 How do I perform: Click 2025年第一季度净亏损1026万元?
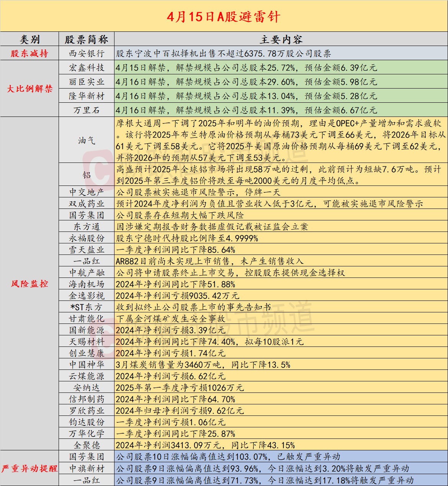click(x=180, y=387)
